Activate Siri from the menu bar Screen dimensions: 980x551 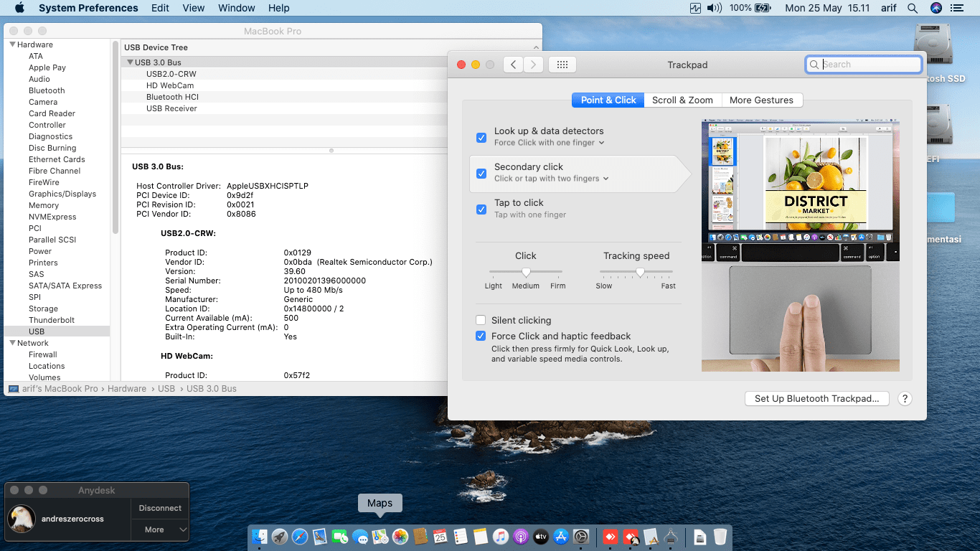(x=936, y=8)
